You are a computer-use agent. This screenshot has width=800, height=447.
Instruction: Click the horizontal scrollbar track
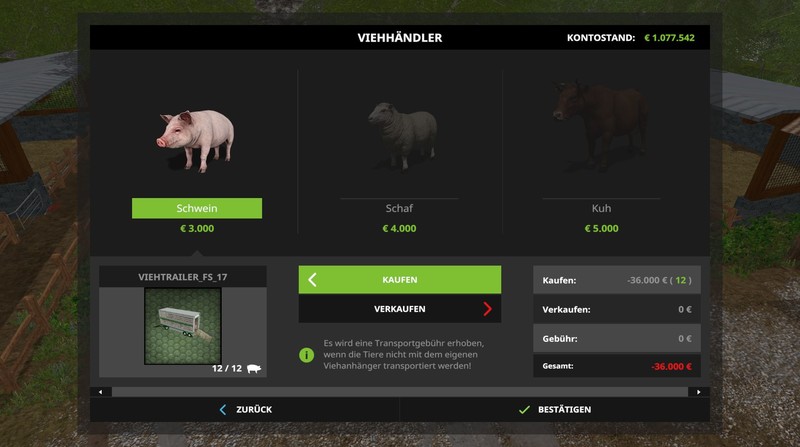(x=399, y=392)
